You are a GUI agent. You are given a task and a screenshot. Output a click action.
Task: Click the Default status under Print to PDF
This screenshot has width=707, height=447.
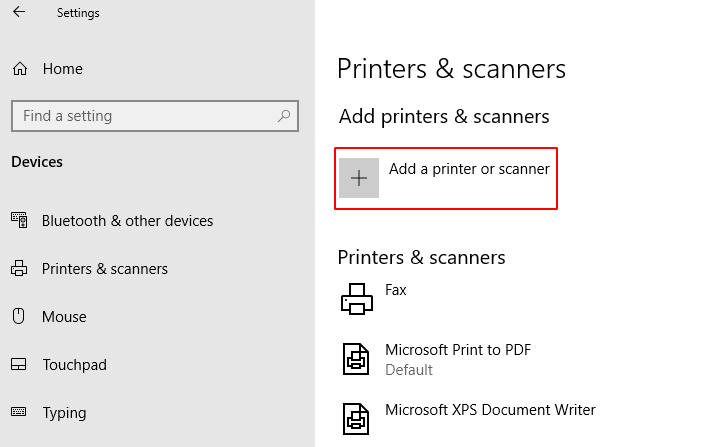point(409,370)
